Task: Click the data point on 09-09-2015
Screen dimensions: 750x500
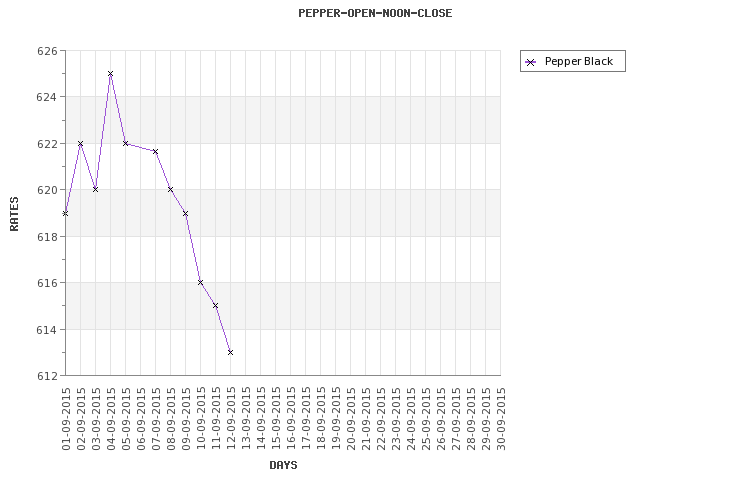Action: pyautogui.click(x=185, y=213)
